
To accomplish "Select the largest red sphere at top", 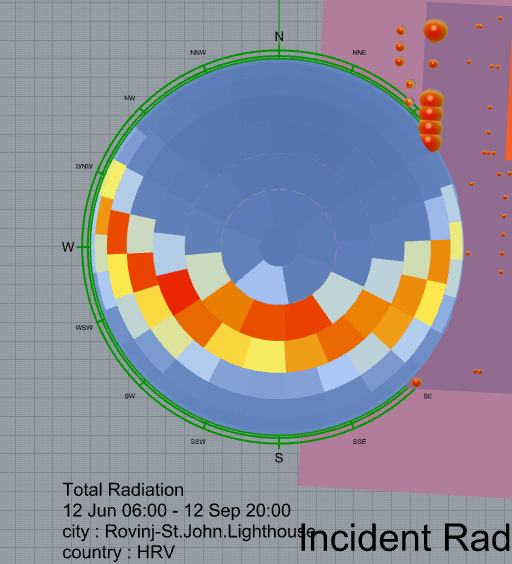I will tap(435, 31).
